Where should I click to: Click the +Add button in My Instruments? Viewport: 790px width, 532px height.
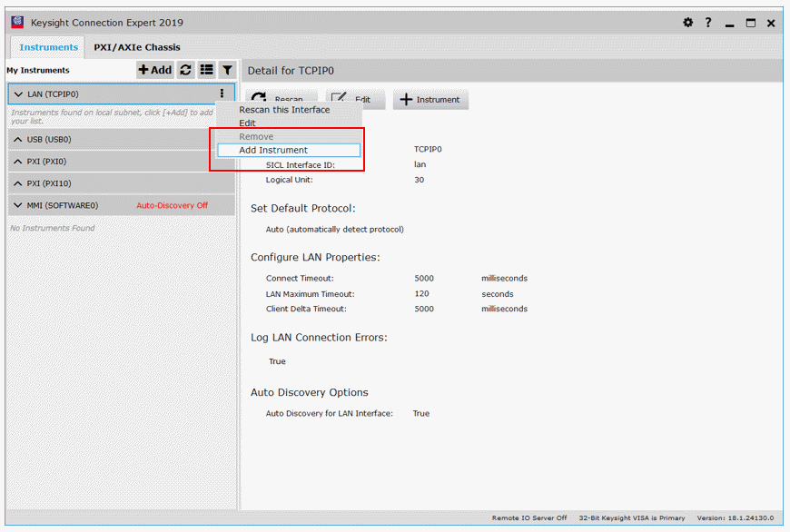point(154,70)
